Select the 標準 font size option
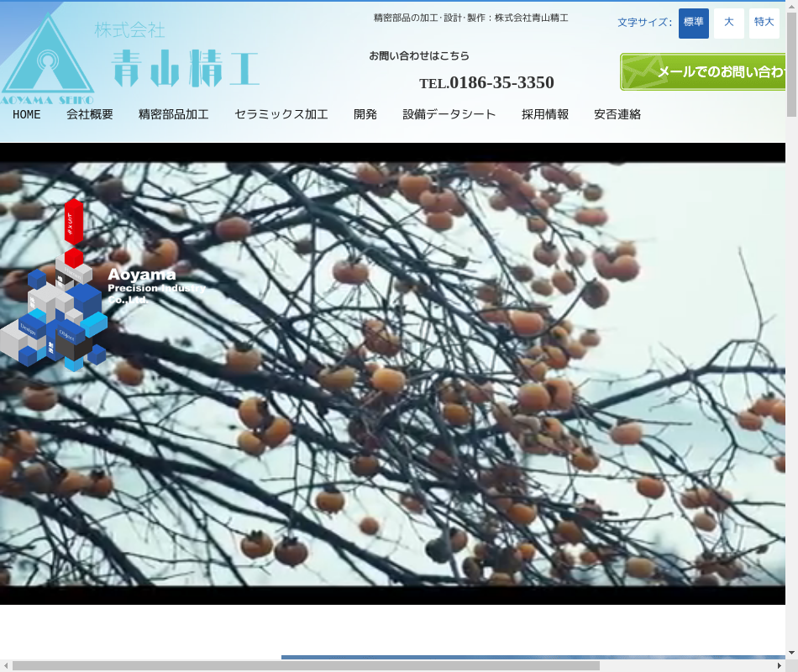This screenshot has width=798, height=672. point(693,23)
